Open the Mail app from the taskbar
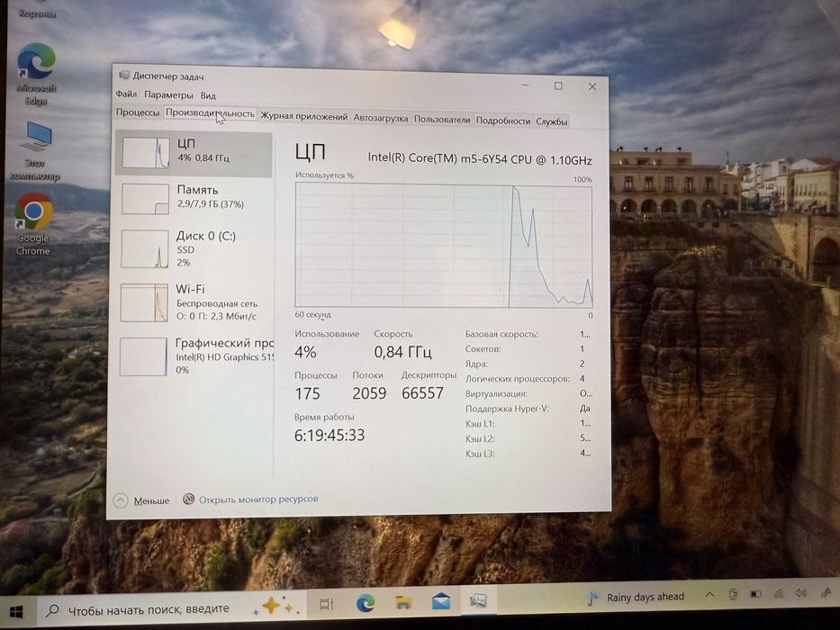Screen dimensions: 840x630 point(441,601)
